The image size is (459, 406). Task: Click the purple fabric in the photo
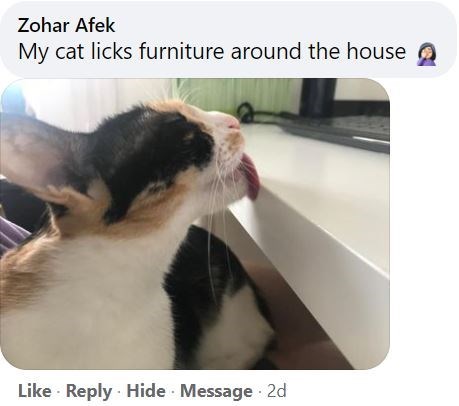coord(12,235)
